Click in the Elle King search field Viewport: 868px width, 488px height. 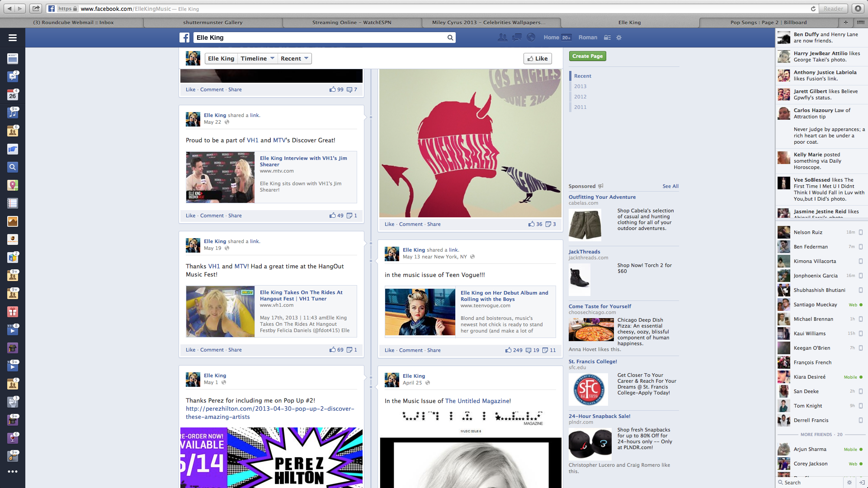pyautogui.click(x=320, y=38)
